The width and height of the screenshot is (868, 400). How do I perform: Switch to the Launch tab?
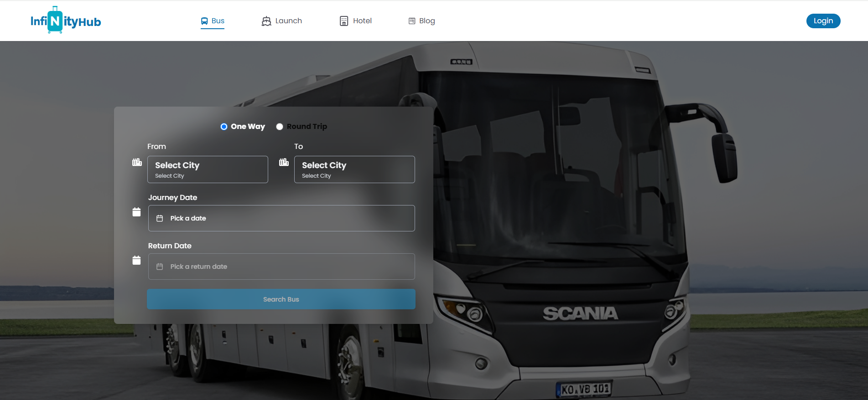tap(282, 21)
